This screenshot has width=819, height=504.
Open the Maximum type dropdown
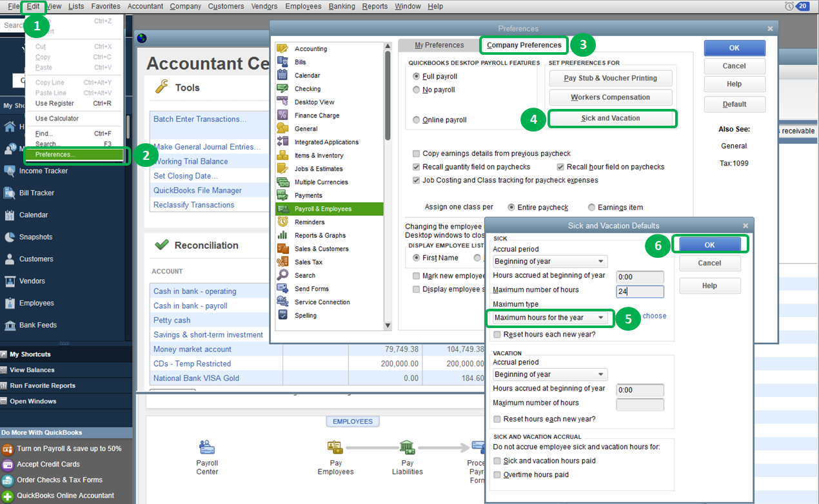(550, 318)
